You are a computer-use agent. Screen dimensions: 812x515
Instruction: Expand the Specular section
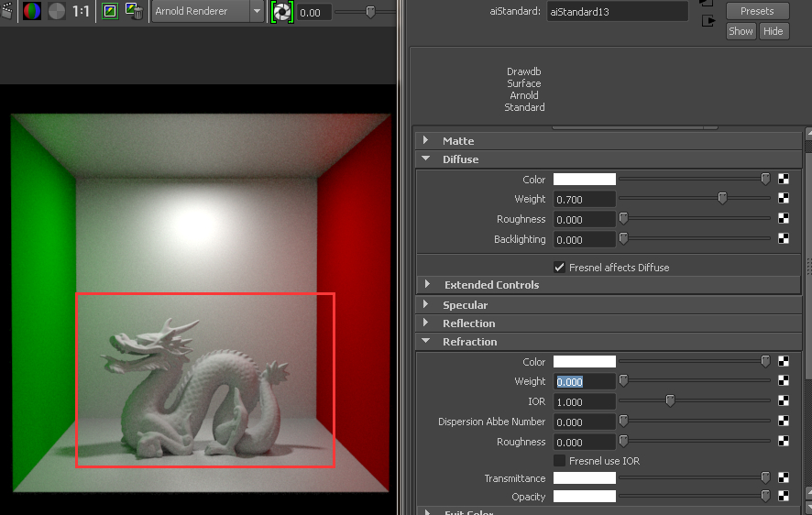(x=425, y=304)
